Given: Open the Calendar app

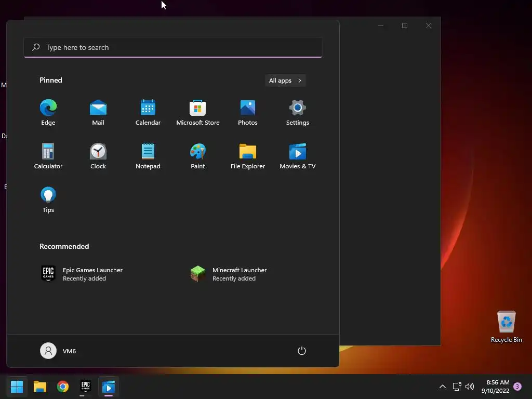Looking at the screenshot, I should [148, 113].
